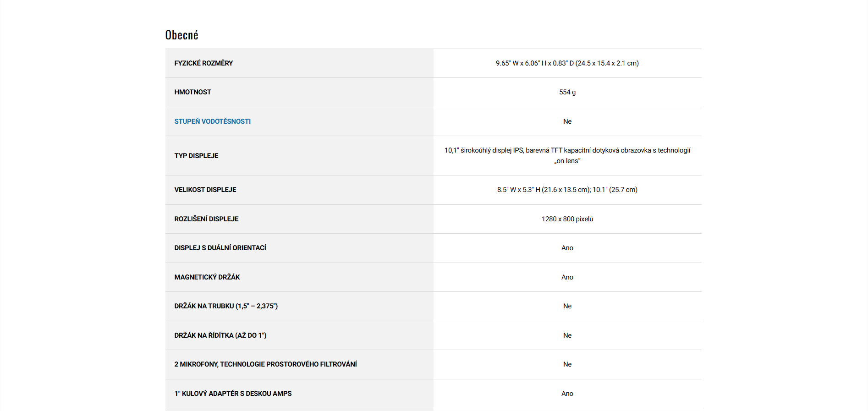Click the Obecné section heading
This screenshot has height=411, width=868.
[181, 35]
